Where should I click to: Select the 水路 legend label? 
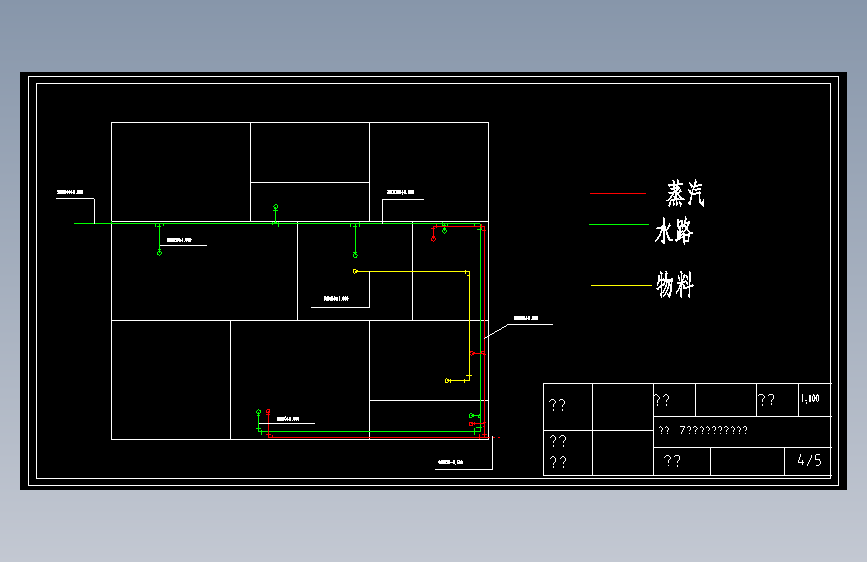(674, 231)
